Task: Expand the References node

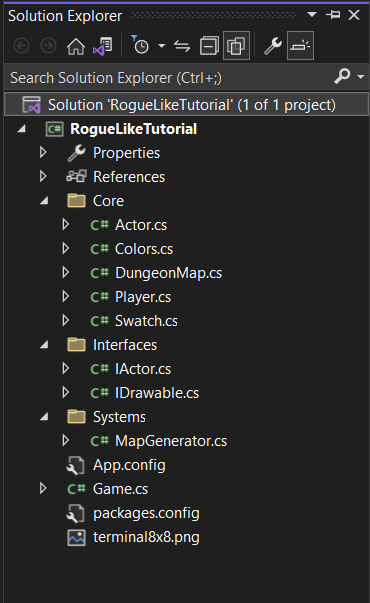Action: [x=43, y=176]
